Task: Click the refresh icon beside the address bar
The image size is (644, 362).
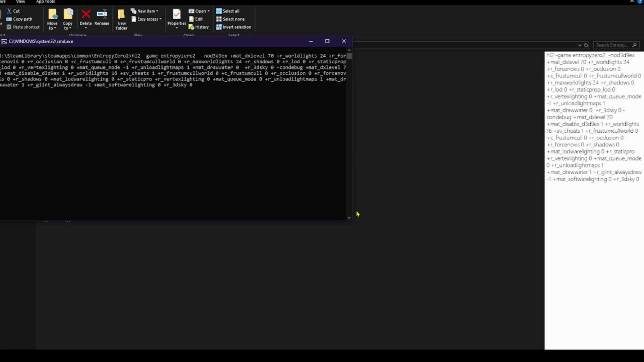Action: click(x=586, y=45)
